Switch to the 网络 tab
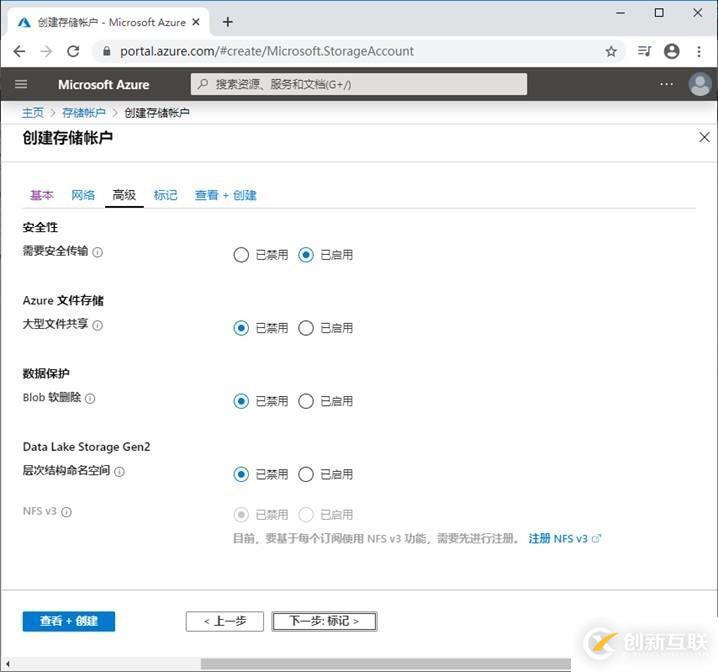Viewport: 718px width, 672px height. (x=83, y=195)
